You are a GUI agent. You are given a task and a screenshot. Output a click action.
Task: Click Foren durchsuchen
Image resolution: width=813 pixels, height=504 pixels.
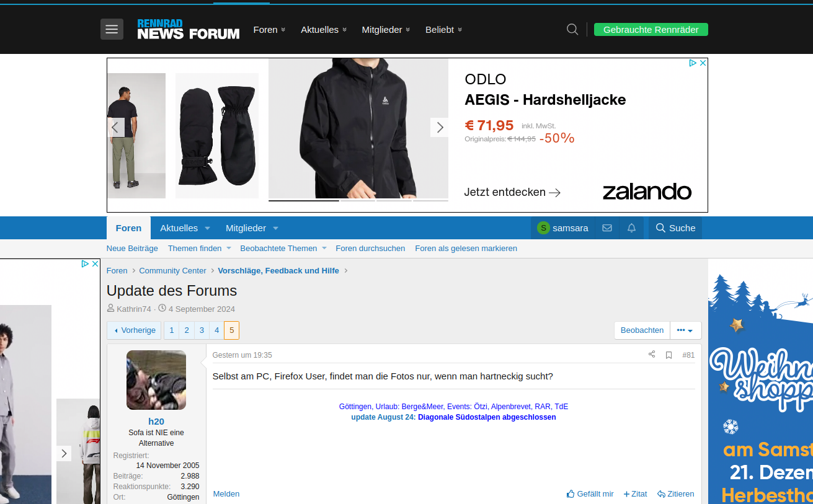pyautogui.click(x=370, y=249)
